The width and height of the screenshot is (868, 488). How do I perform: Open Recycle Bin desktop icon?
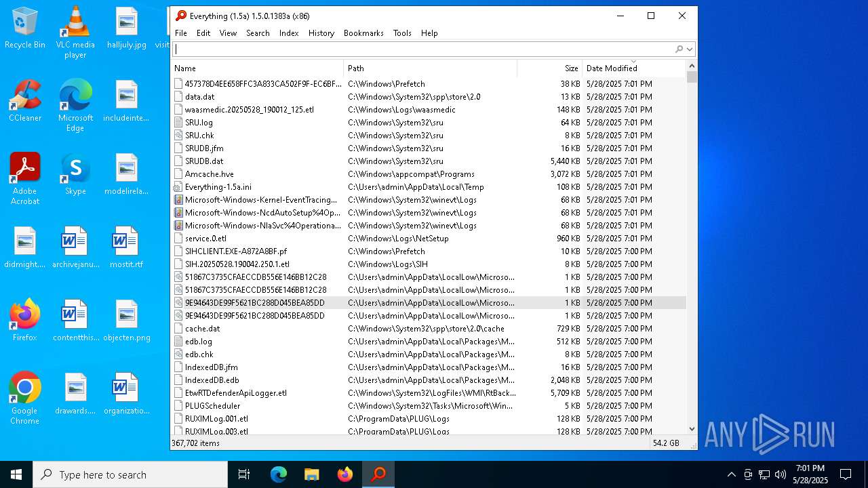(x=25, y=28)
